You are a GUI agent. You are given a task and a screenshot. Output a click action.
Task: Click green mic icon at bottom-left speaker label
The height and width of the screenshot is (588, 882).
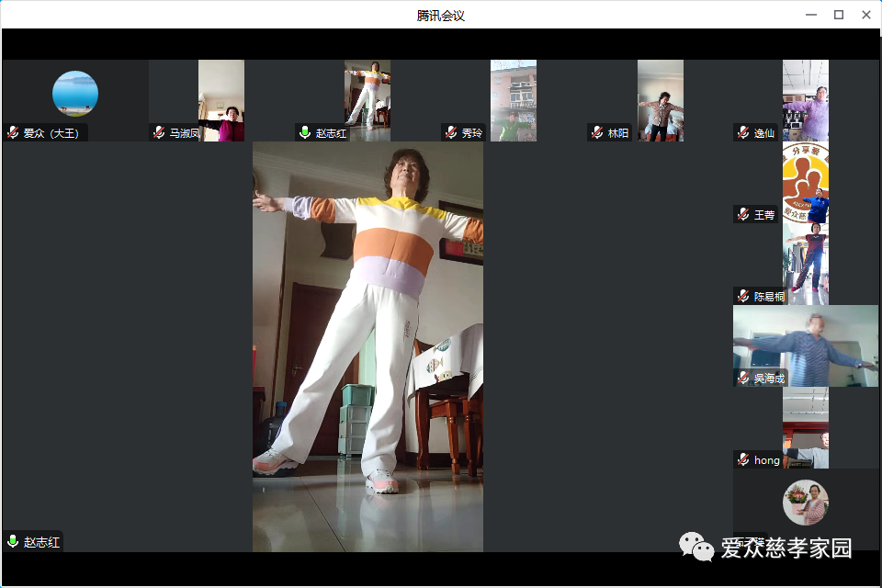coord(13,542)
